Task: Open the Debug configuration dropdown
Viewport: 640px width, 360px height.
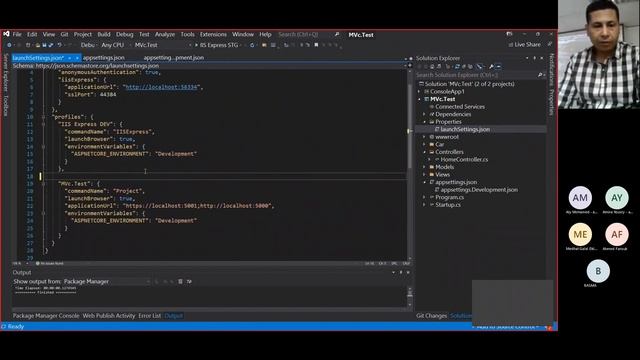Action: (89, 45)
